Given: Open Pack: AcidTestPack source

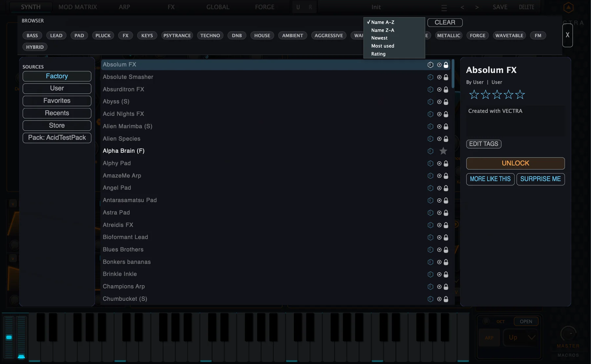Looking at the screenshot, I should [x=57, y=138].
